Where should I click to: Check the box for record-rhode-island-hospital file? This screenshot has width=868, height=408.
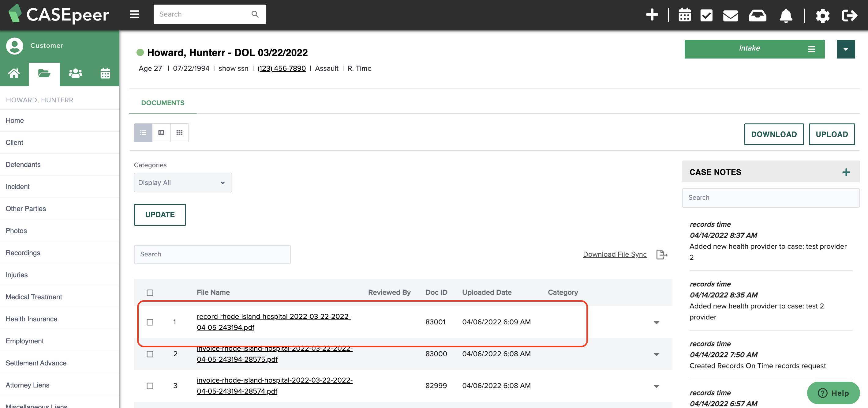coord(150,322)
